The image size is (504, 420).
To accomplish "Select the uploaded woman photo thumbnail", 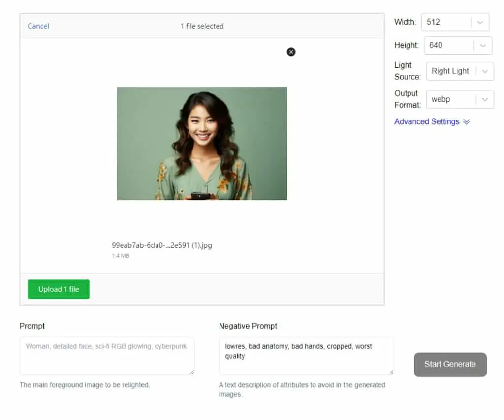I will click(x=202, y=144).
